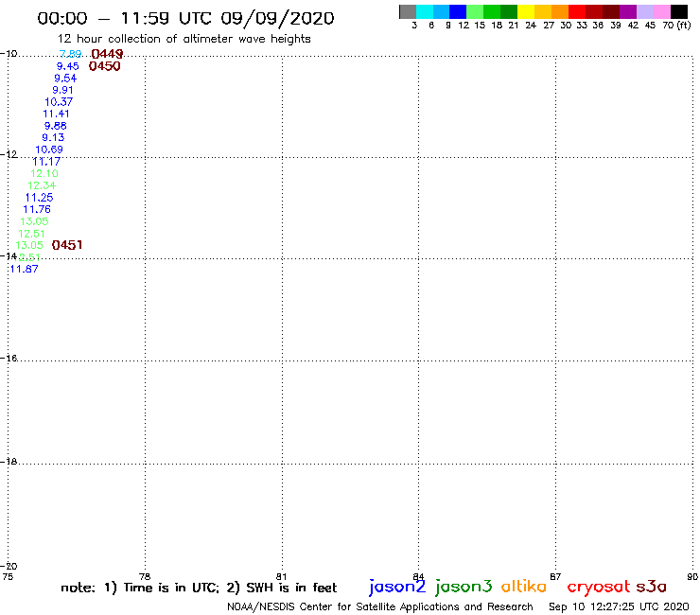Select the orange legend color swatch
This screenshot has height=615, width=700.
(560, 11)
